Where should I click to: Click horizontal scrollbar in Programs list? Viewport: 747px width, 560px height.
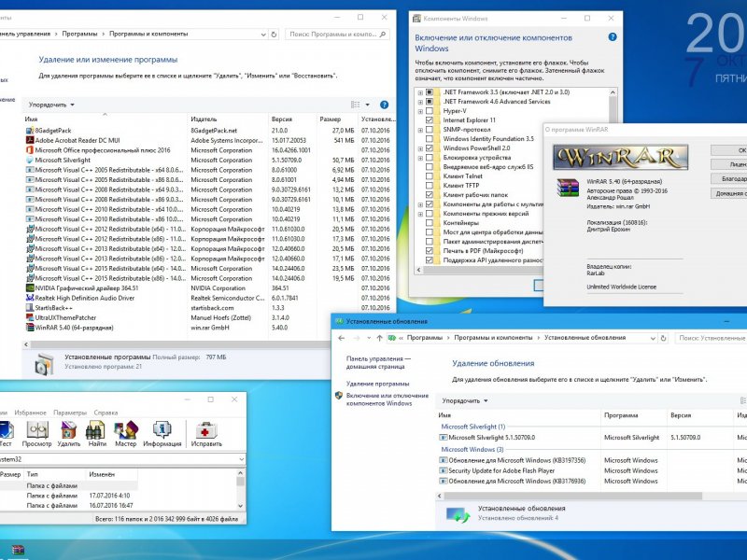pyautogui.click(x=178, y=344)
